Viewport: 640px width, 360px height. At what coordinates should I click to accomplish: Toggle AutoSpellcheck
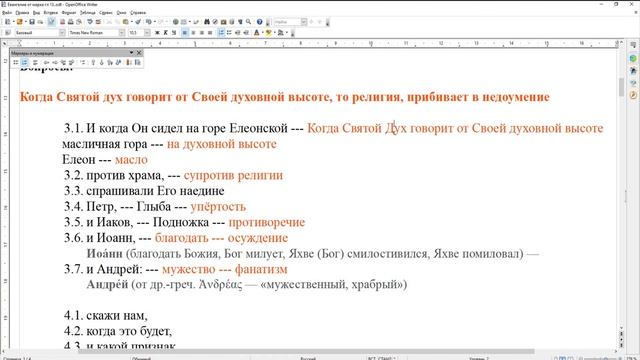pos(98,22)
